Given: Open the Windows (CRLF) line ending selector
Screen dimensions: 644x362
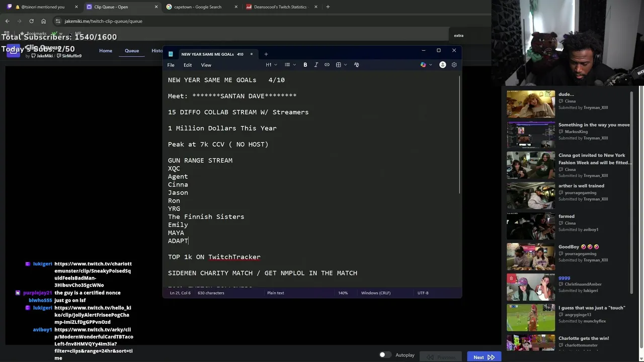Looking at the screenshot, I should (376, 293).
